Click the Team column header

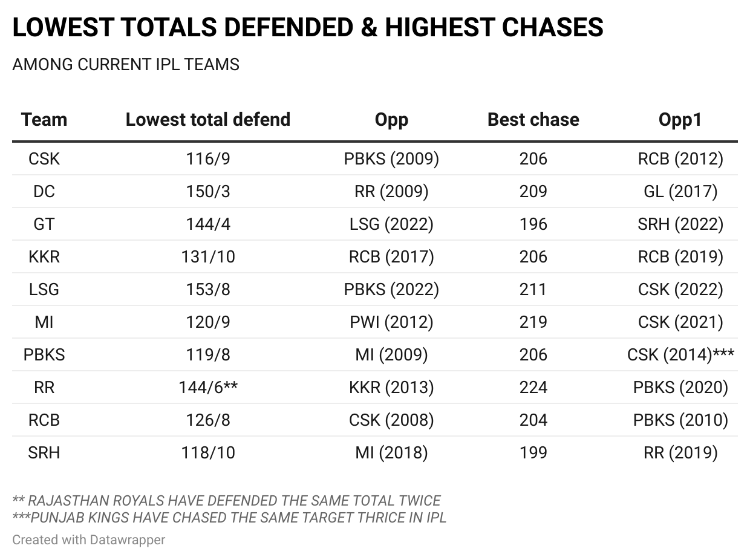(44, 120)
